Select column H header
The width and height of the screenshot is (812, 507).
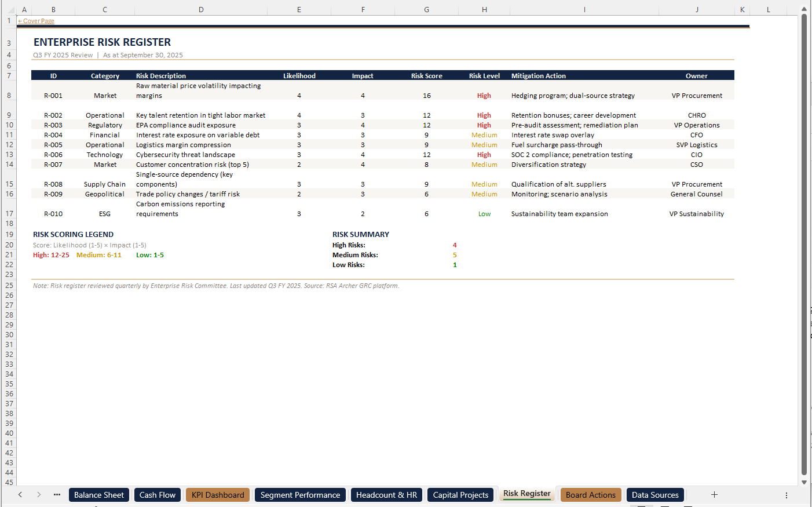point(484,9)
